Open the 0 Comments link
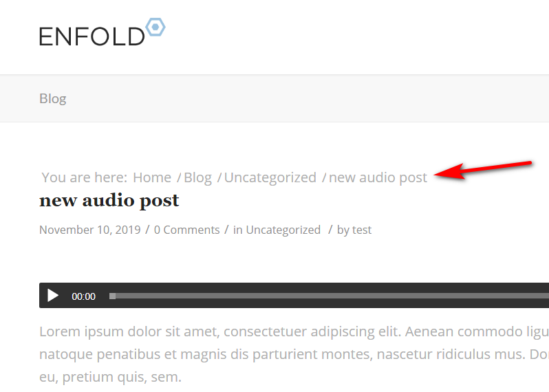The width and height of the screenshot is (549, 392). [x=187, y=230]
